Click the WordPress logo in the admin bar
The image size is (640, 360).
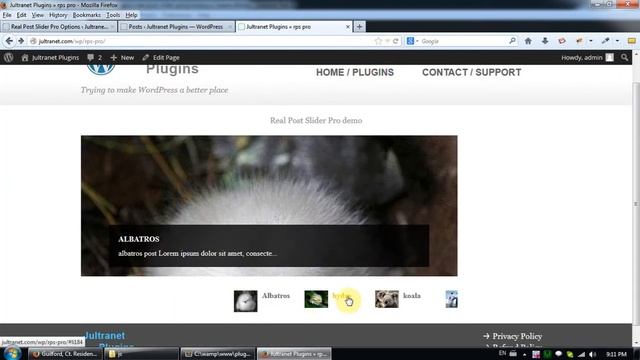(9, 58)
